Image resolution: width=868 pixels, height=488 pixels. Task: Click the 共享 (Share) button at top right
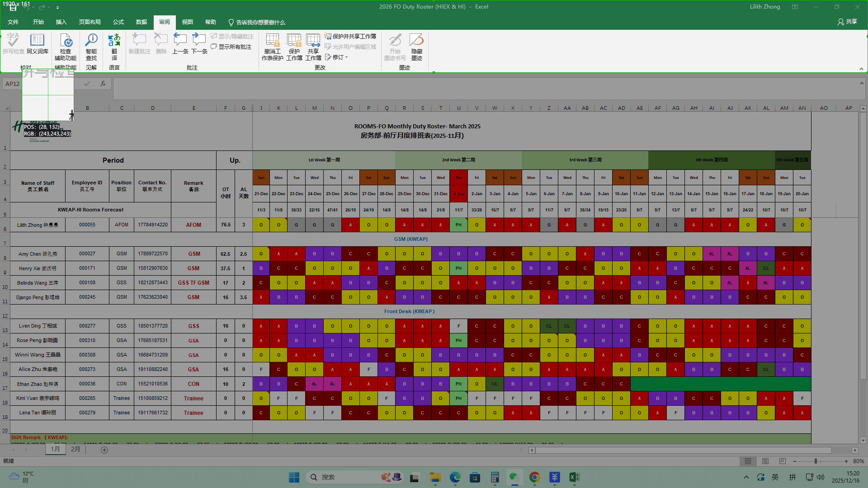tap(847, 22)
